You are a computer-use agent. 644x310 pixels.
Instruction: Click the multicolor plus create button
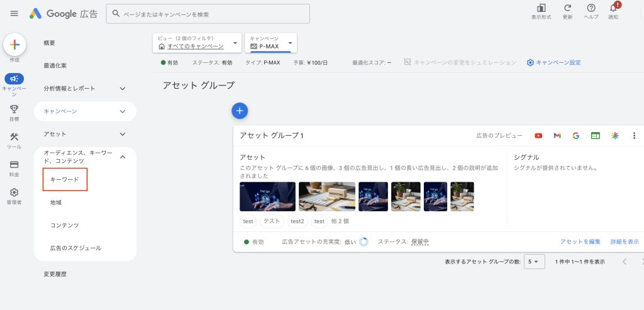(x=14, y=45)
